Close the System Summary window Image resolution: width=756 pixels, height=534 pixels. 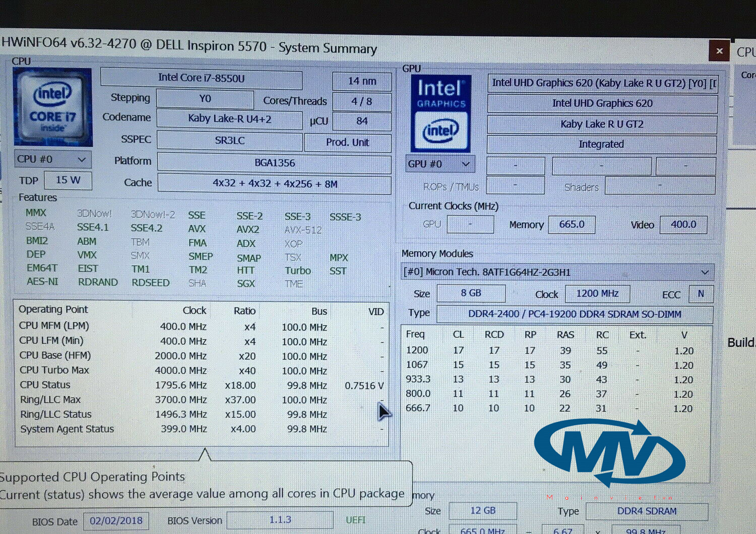(x=719, y=51)
